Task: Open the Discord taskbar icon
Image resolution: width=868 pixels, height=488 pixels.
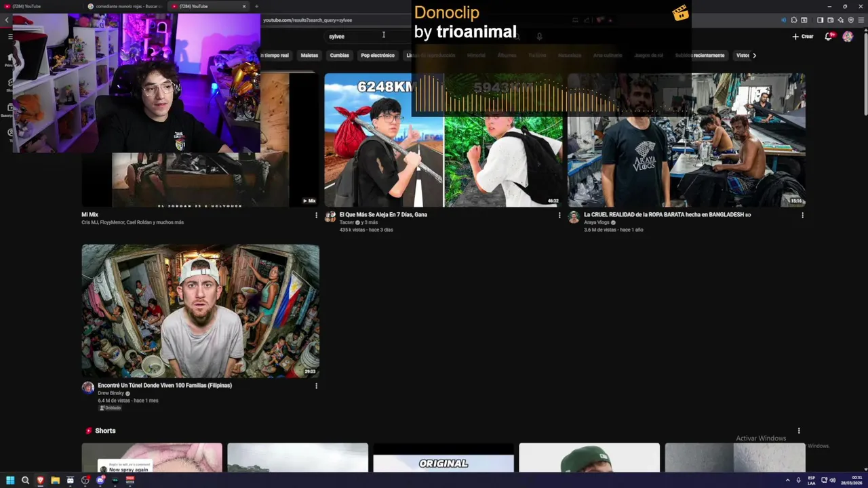Action: pyautogui.click(x=100, y=480)
